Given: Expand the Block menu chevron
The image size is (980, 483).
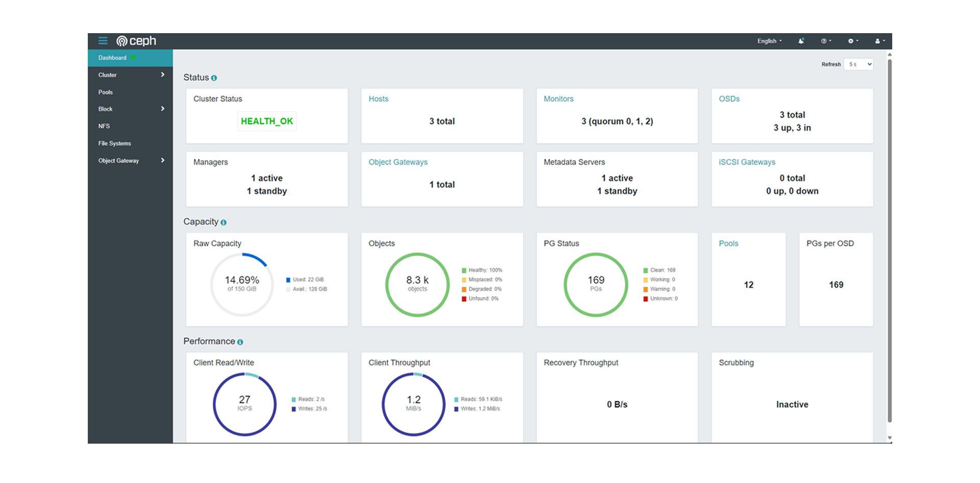Looking at the screenshot, I should point(162,109).
